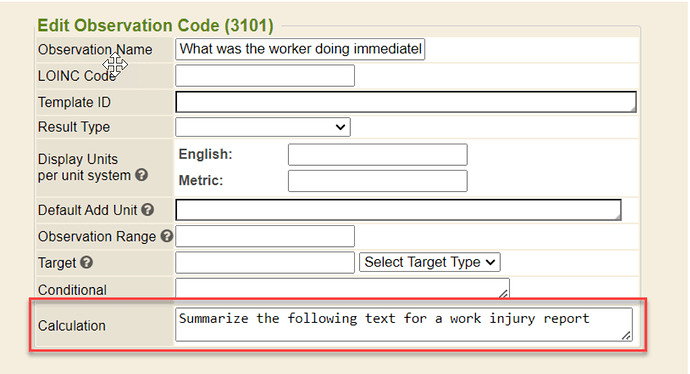Click the Calculation text area

[x=404, y=325]
